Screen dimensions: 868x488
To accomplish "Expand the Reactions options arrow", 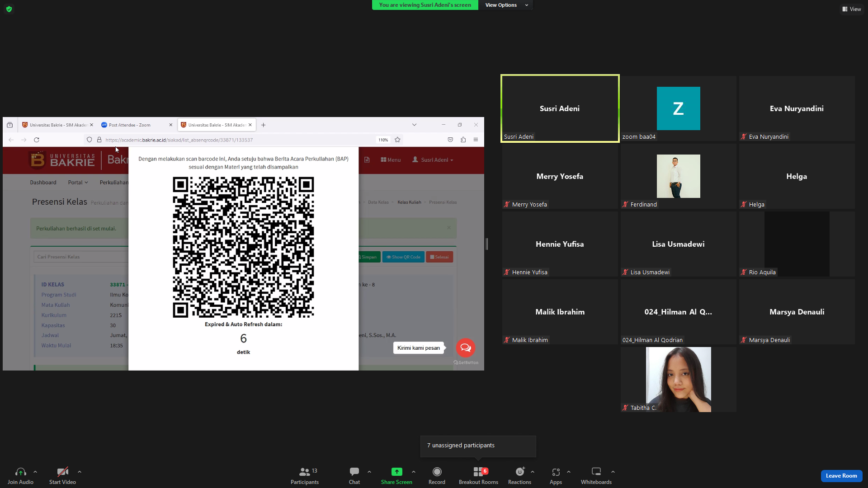I will pyautogui.click(x=533, y=472).
